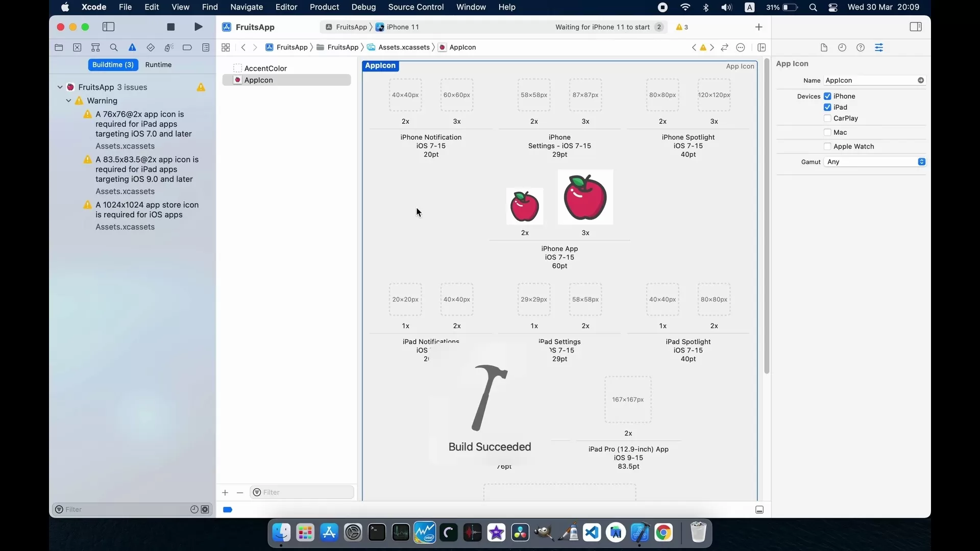Click the 3x iPhone App apple image

point(585,197)
